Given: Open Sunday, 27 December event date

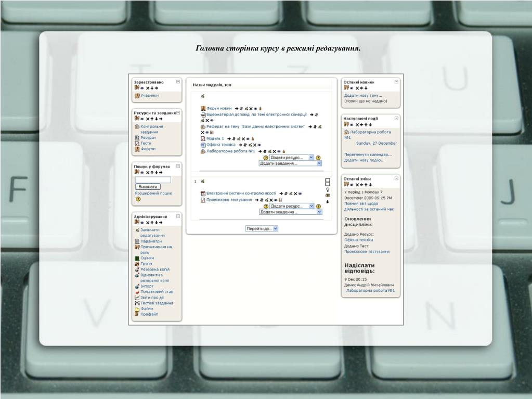Looking at the screenshot, I should pos(377,143).
